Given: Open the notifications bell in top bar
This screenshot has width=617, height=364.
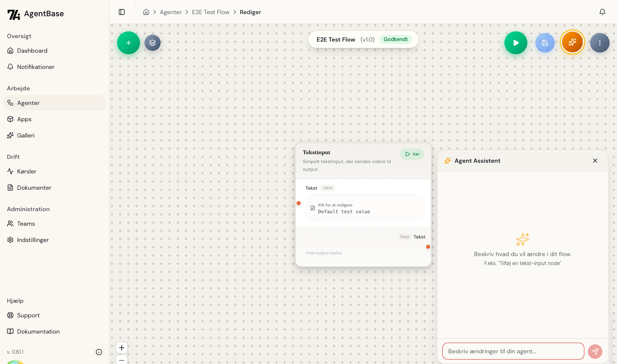Looking at the screenshot, I should [602, 12].
